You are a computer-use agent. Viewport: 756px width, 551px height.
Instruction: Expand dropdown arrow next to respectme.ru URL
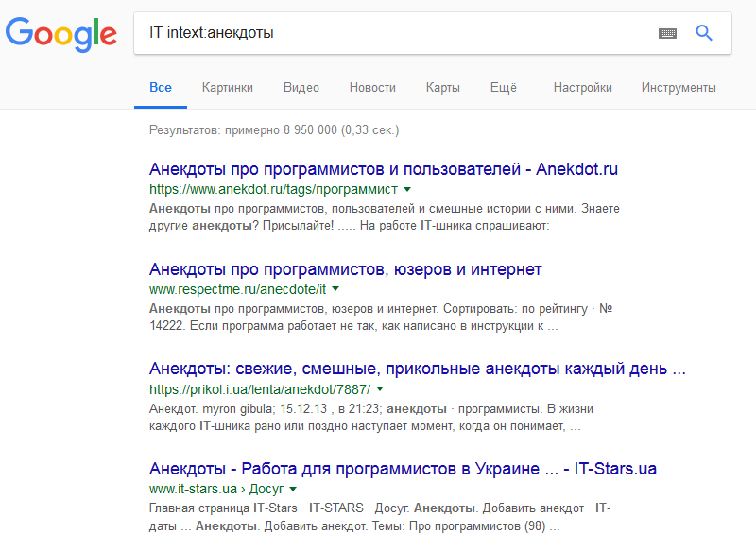[335, 289]
